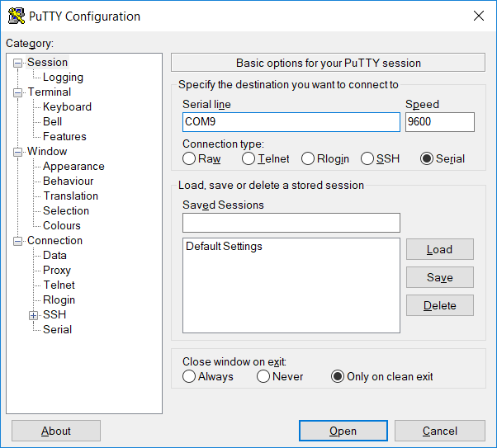Click the PuTTY icon in title bar
This screenshot has width=497, height=448.
pos(17,16)
